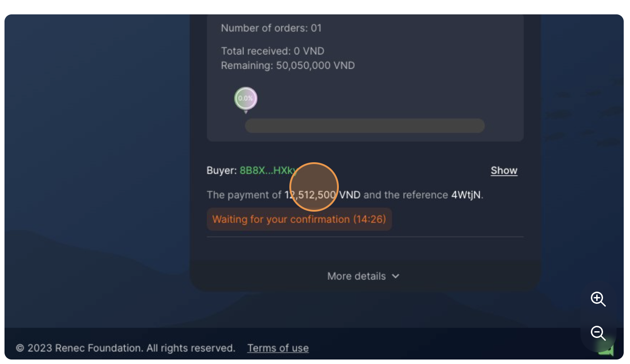
Task: Click the zoom out magnifier icon
Action: 598,333
